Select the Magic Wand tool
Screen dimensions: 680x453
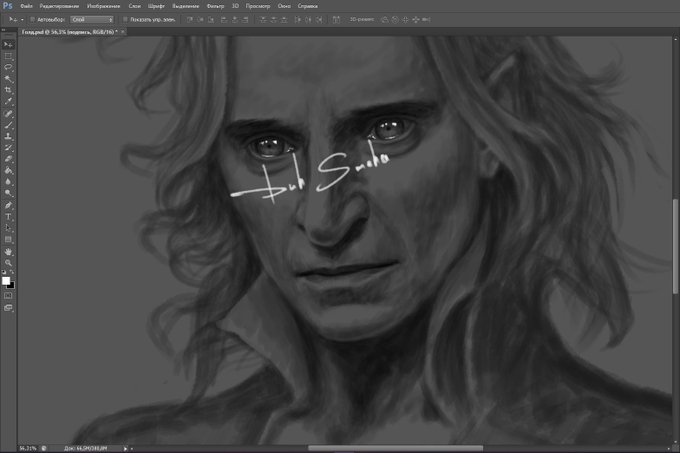[8, 79]
